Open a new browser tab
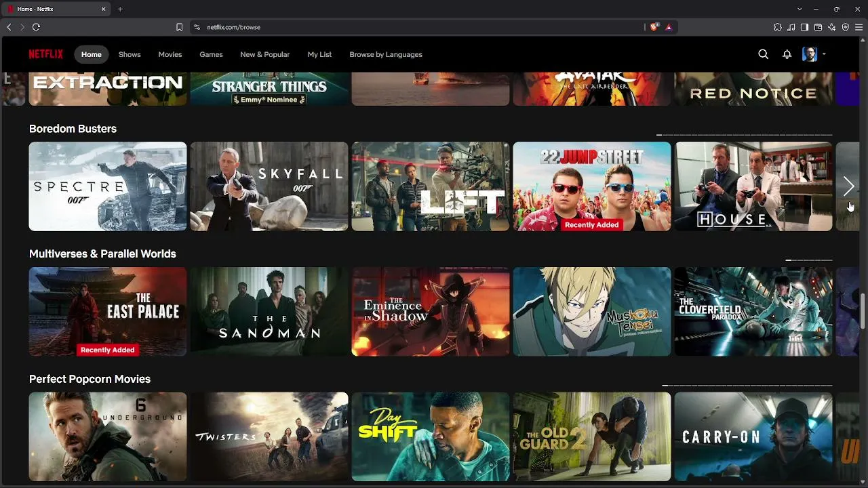Screen dimensions: 868x488 pos(120,9)
